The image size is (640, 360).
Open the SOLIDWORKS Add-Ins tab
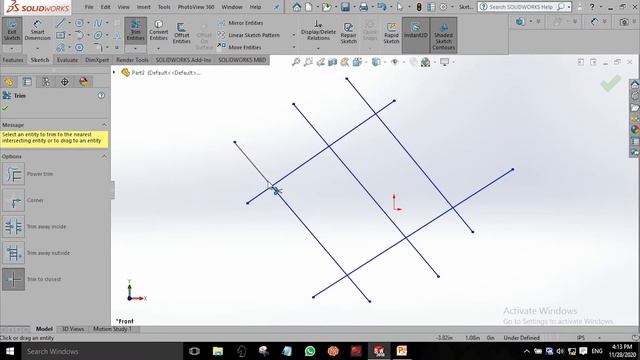click(183, 60)
